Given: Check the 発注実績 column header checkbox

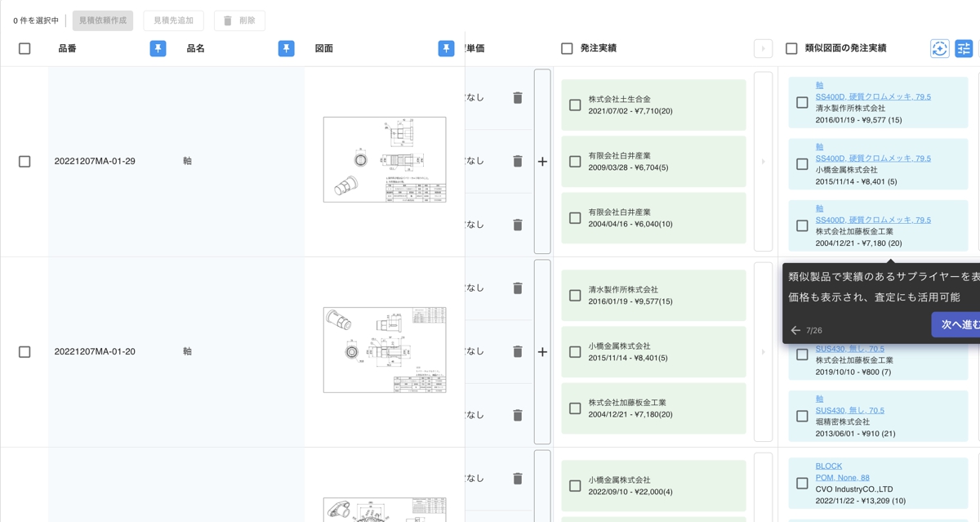Looking at the screenshot, I should click(x=567, y=48).
